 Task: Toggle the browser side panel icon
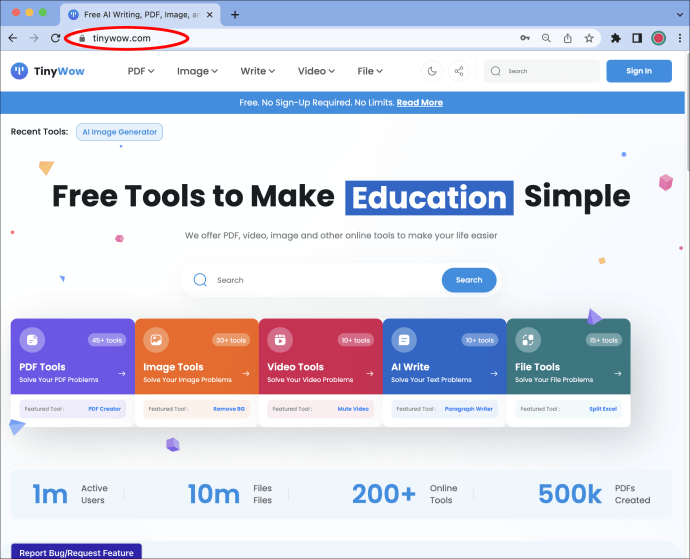click(637, 38)
